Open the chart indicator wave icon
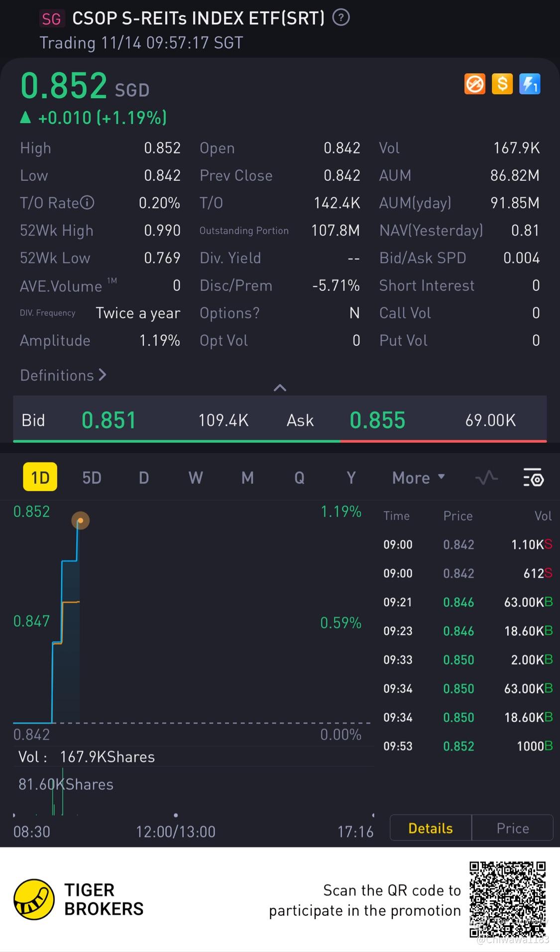Image resolution: width=560 pixels, height=952 pixels. 486,478
